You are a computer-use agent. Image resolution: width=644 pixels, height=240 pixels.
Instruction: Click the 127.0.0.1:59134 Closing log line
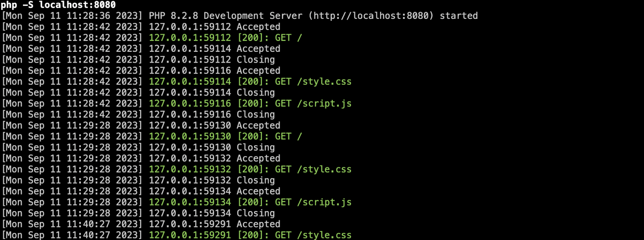(x=212, y=213)
